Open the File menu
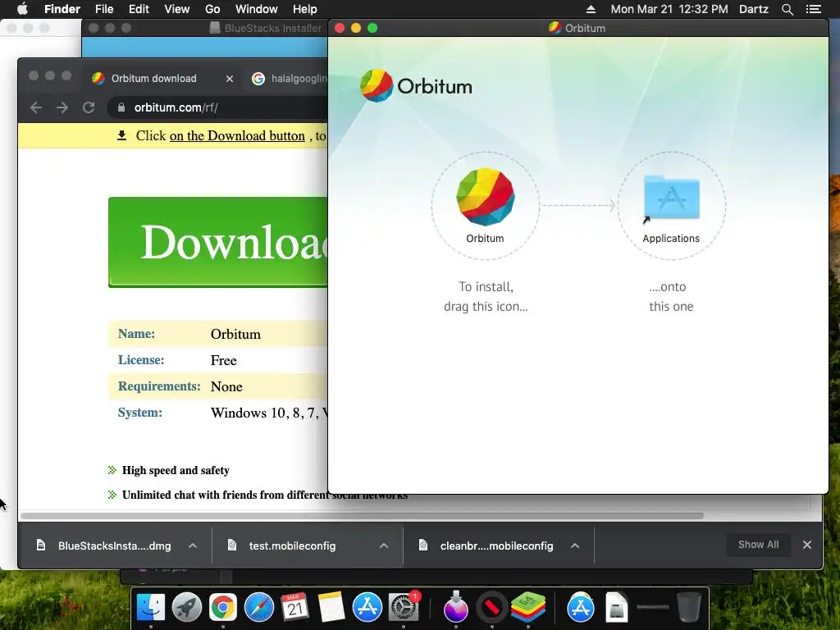Image resolution: width=840 pixels, height=630 pixels. tap(104, 9)
